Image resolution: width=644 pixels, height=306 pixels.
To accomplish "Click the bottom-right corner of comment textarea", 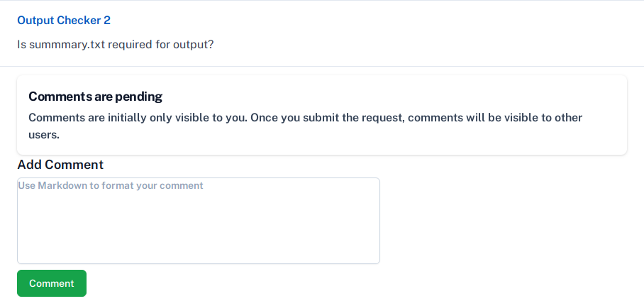I will (x=375, y=259).
